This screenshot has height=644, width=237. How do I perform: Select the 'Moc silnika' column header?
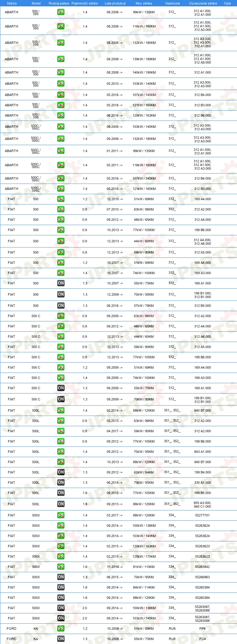tap(144, 3)
